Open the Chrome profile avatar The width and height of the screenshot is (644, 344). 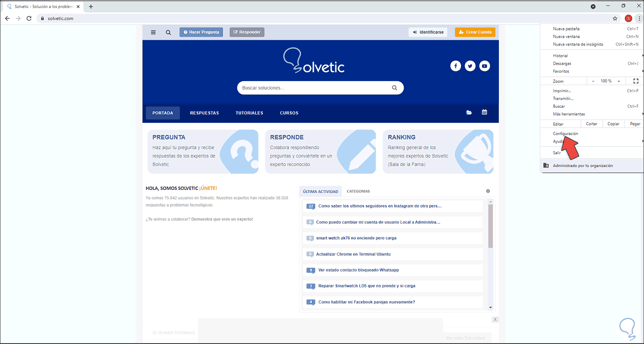(x=629, y=18)
